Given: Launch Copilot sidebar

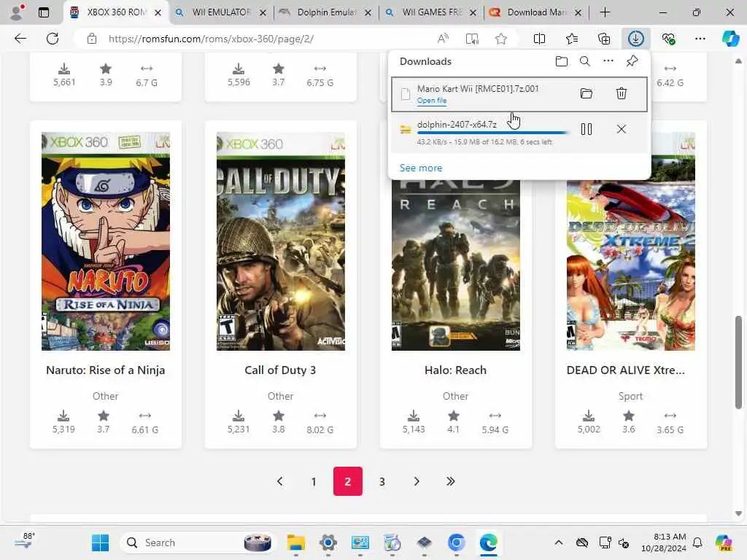Looking at the screenshot, I should pyautogui.click(x=730, y=39).
